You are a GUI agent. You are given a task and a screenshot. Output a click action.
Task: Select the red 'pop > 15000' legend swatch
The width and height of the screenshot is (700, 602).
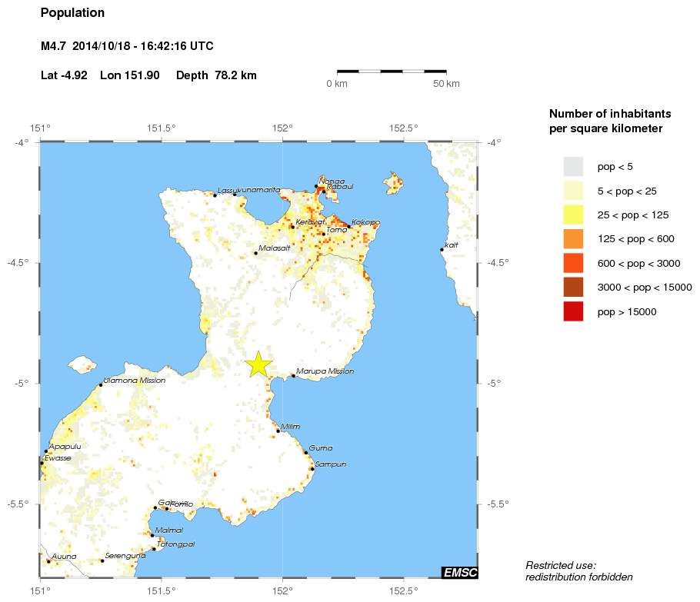(x=573, y=311)
